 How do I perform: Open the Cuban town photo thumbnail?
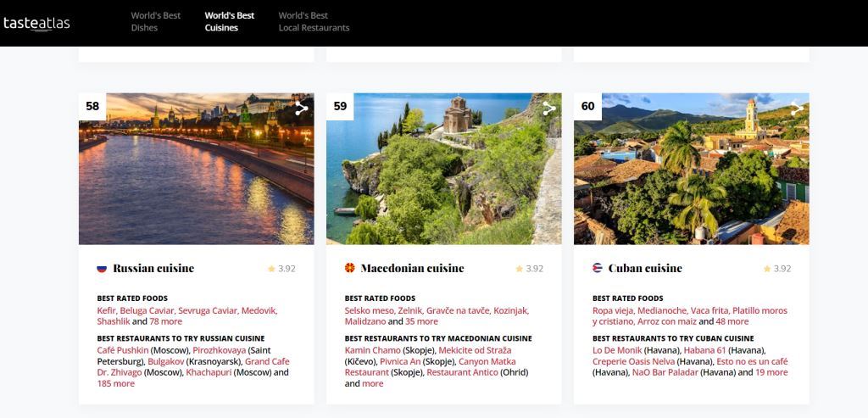[692, 169]
